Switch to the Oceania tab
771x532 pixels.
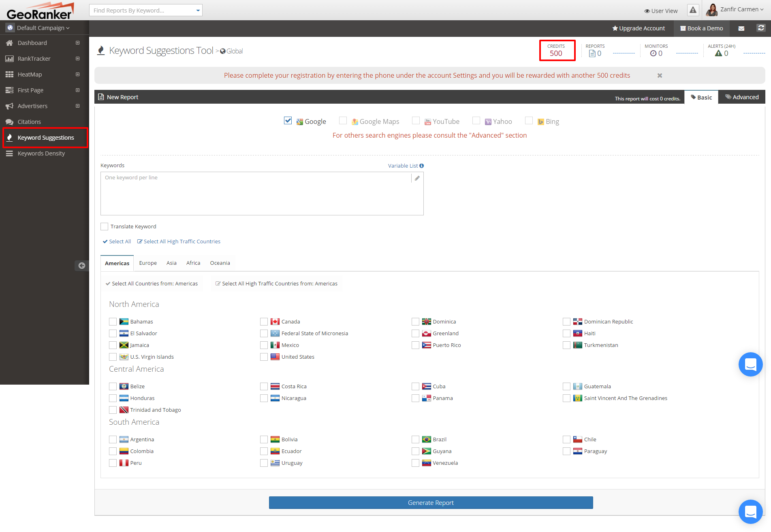click(x=220, y=263)
